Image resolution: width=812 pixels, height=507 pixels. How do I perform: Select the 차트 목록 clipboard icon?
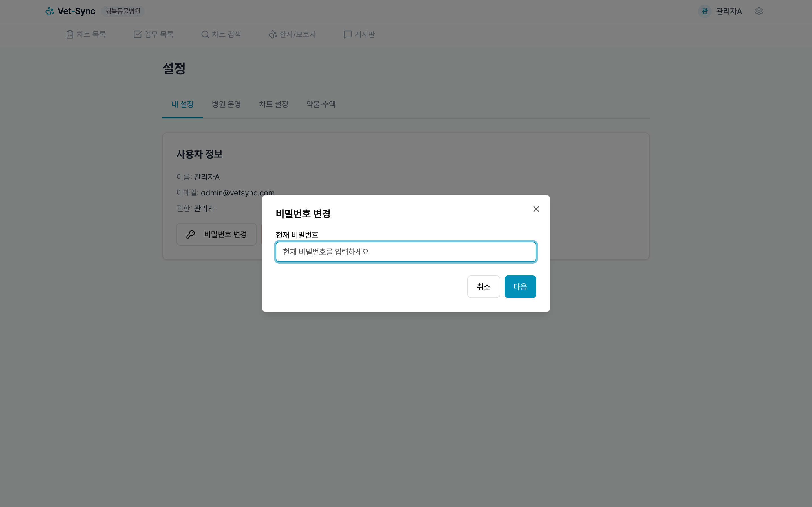[70, 34]
